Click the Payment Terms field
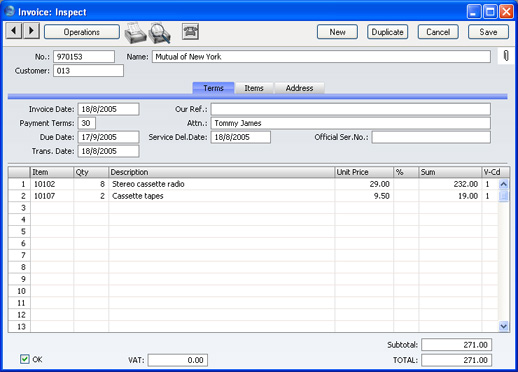The width and height of the screenshot is (518, 372). pyautogui.click(x=87, y=123)
